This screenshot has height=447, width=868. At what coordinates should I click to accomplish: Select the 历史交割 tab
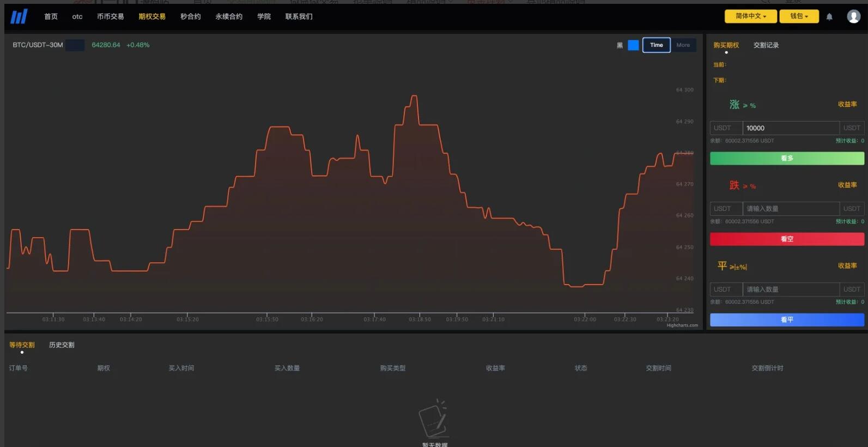point(62,345)
